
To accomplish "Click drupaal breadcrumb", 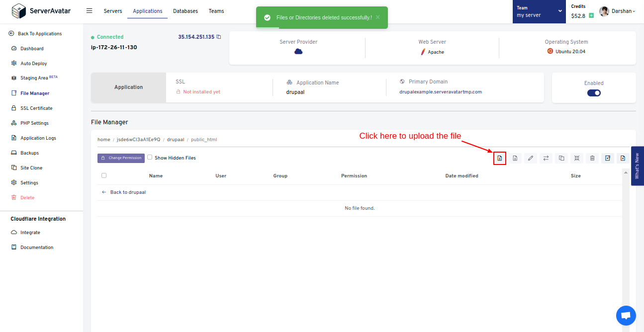I will coord(176,140).
